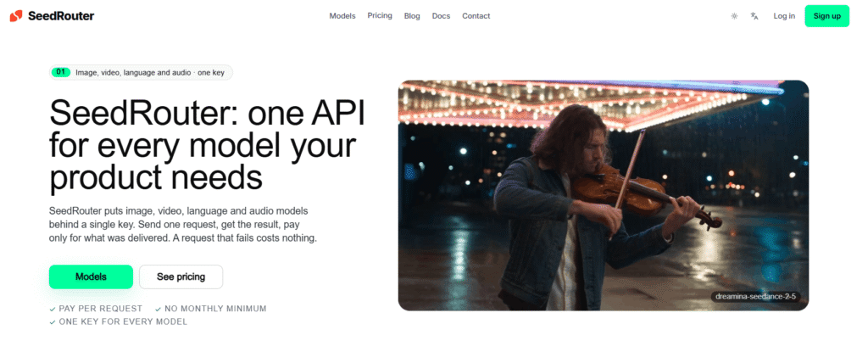868x352 pixels.
Task: Open the Blog nav link
Action: (412, 16)
